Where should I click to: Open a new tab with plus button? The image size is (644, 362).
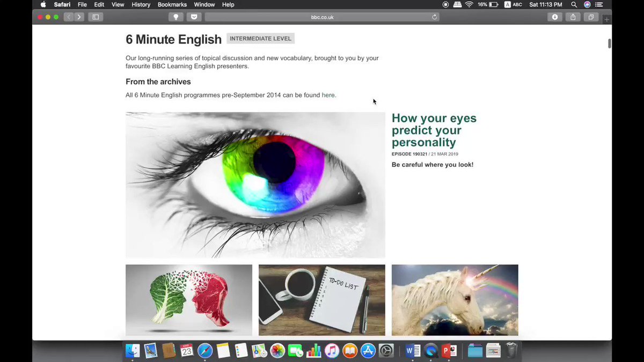click(607, 19)
